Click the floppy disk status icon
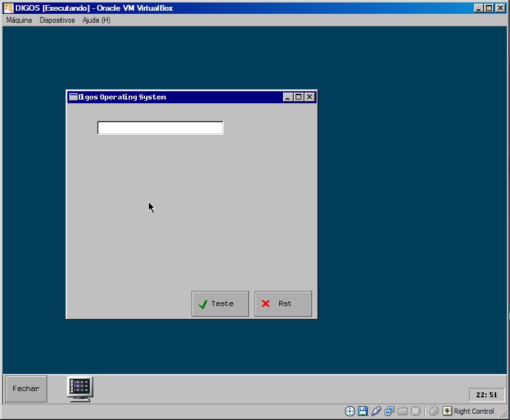Screen dimensions: 510x420 tap(362, 411)
